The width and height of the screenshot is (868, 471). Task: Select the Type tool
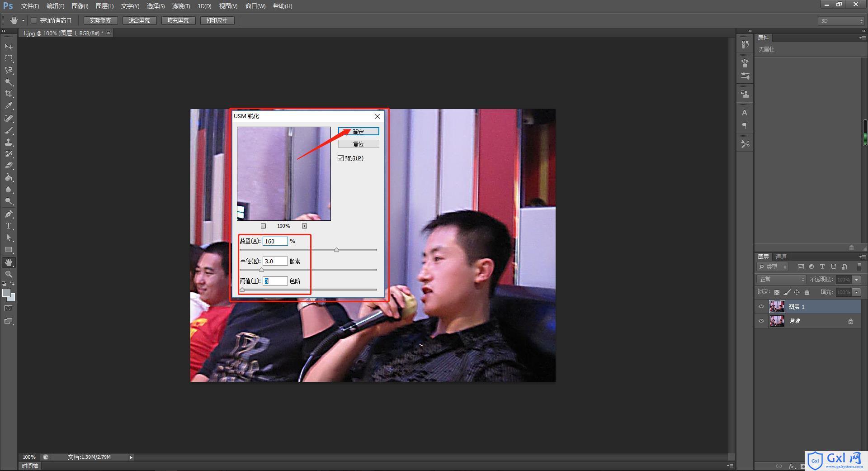click(9, 225)
